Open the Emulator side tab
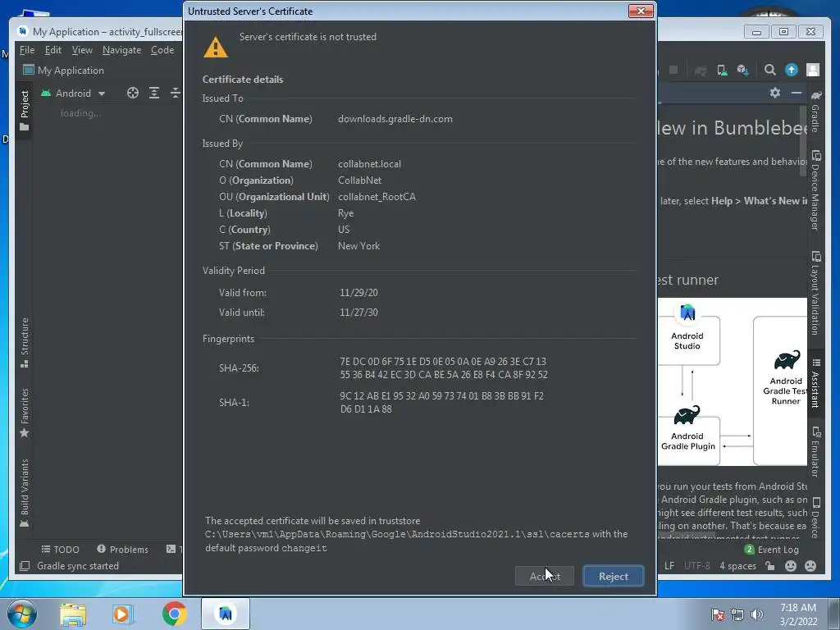This screenshot has height=630, width=840. point(815,451)
